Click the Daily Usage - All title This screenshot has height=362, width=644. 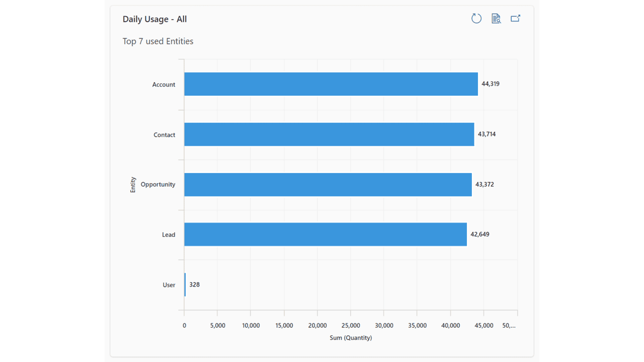(x=154, y=19)
